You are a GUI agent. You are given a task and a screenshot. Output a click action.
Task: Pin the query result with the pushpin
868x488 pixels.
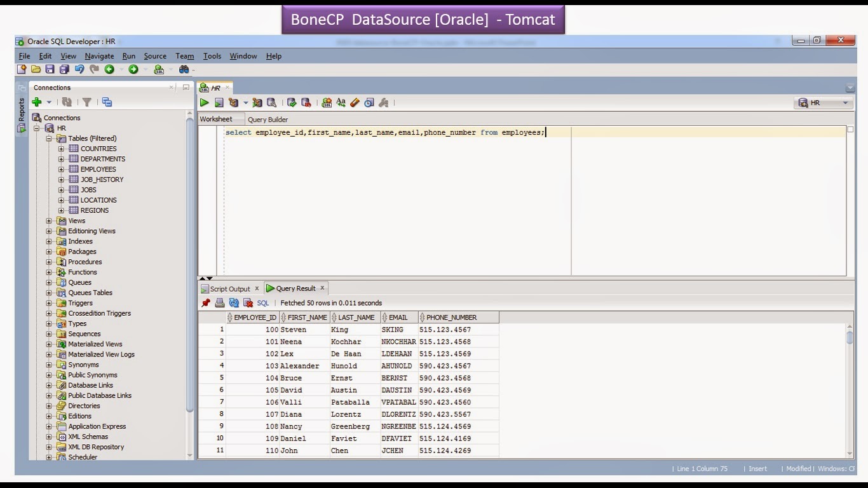pos(206,303)
